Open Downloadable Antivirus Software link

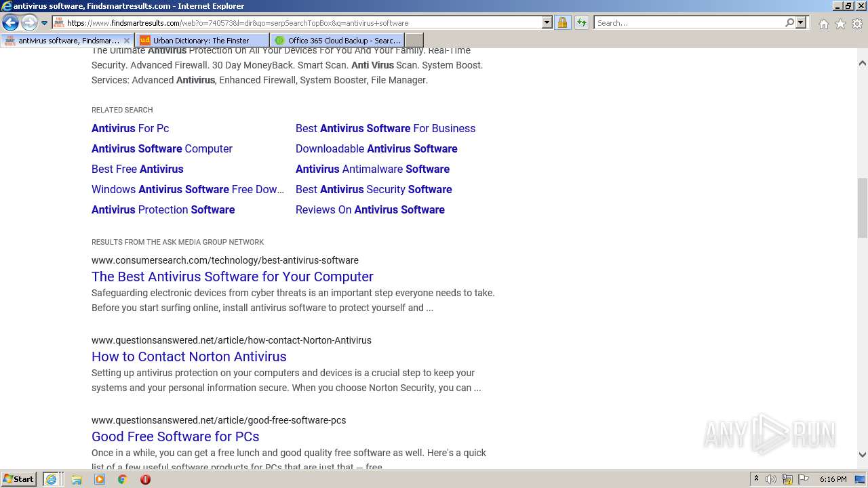[376, 148]
